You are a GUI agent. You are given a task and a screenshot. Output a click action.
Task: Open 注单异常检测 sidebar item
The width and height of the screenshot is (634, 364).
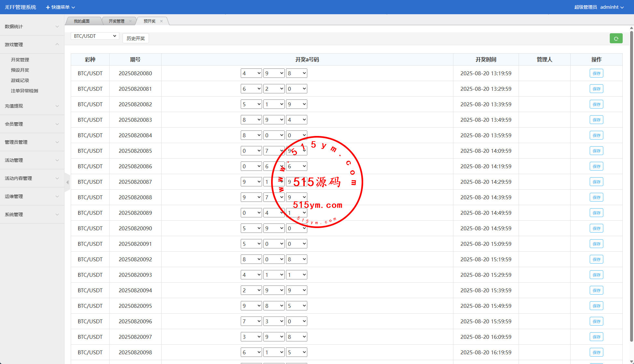25,91
